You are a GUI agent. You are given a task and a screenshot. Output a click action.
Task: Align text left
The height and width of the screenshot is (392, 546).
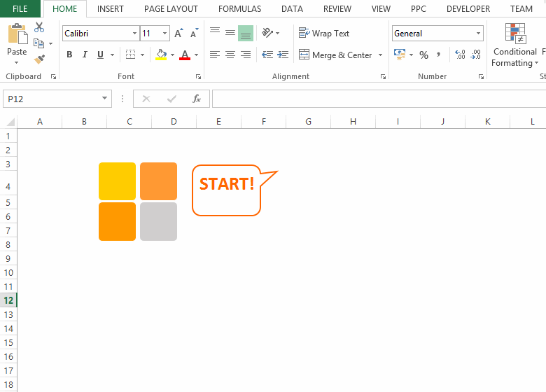click(x=215, y=55)
